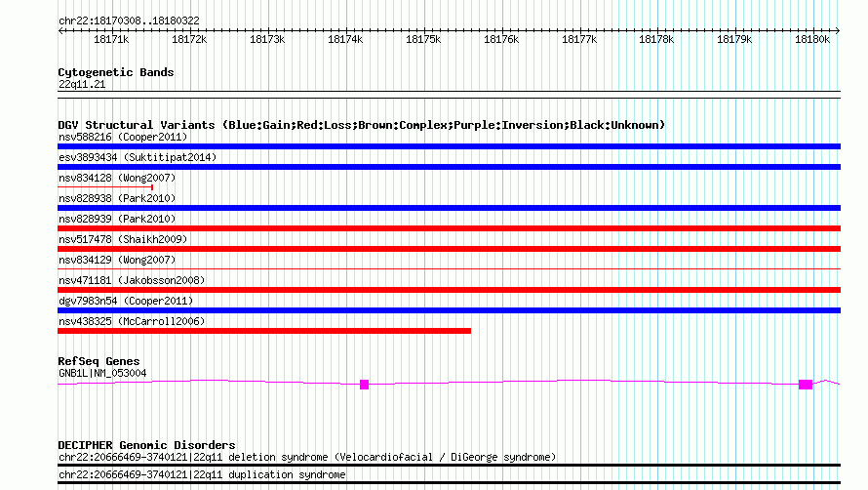Click the 18173k ruler tick label
Image resolution: width=868 pixels, height=490 pixels.
[267, 39]
